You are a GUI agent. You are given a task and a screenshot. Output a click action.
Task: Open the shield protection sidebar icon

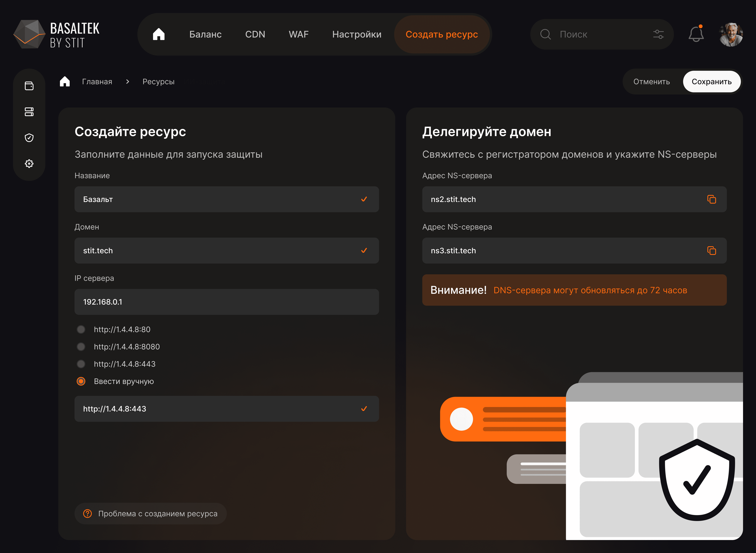pos(29,138)
